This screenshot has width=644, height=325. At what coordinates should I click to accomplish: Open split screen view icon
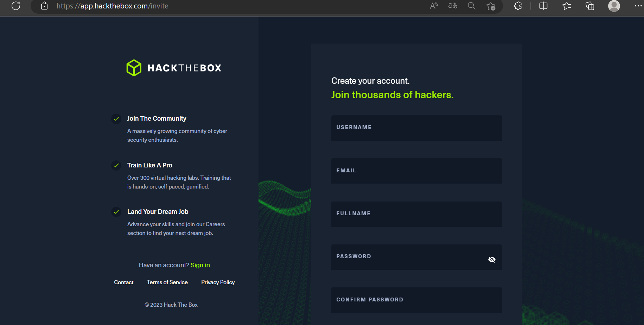tap(543, 6)
